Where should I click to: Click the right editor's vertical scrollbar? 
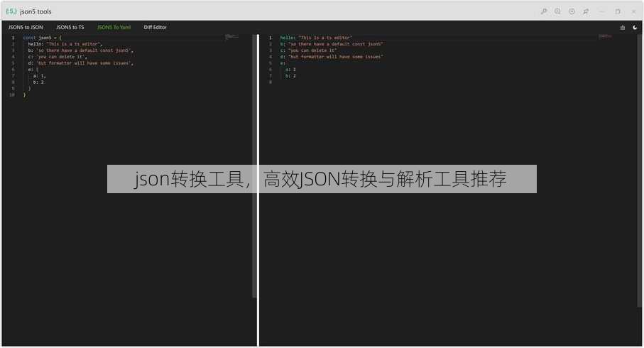pyautogui.click(x=639, y=170)
